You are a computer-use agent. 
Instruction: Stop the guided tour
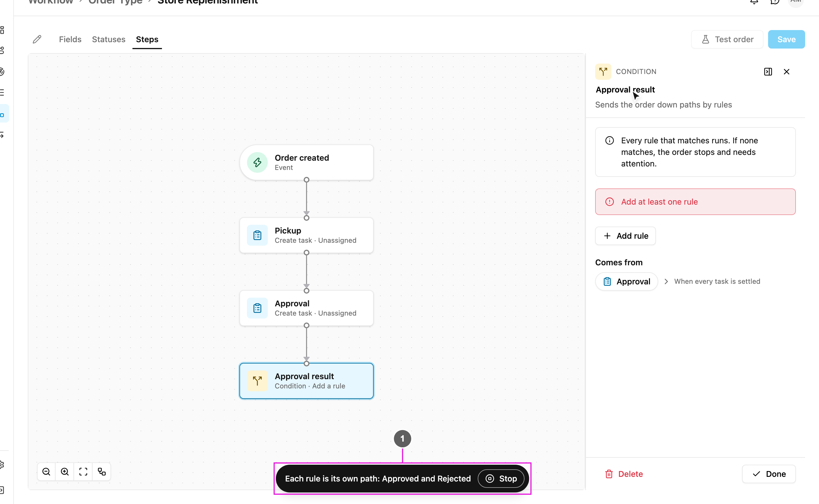click(501, 478)
